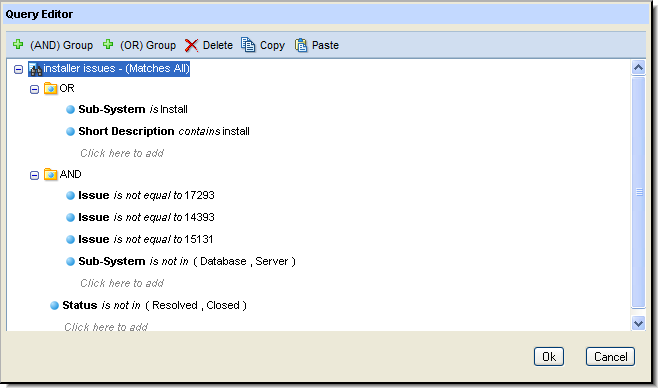Click the Ok button
Image resolution: width=658 pixels, height=388 pixels.
[x=548, y=357]
